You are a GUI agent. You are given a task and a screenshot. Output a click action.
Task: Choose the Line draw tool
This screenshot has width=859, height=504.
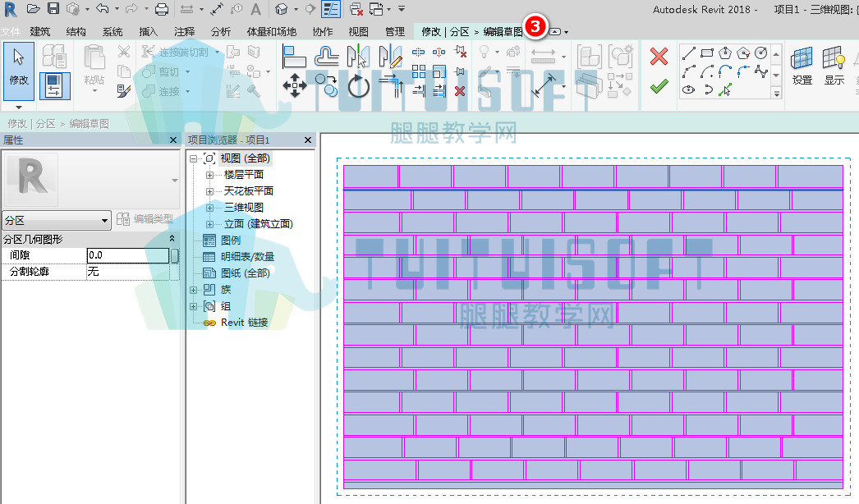689,53
